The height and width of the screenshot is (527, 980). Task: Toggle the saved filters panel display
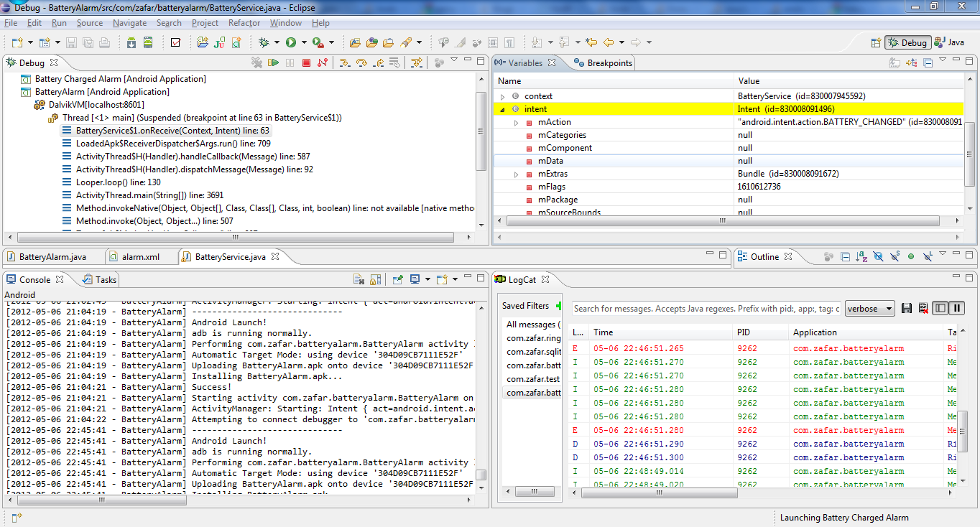click(x=940, y=309)
